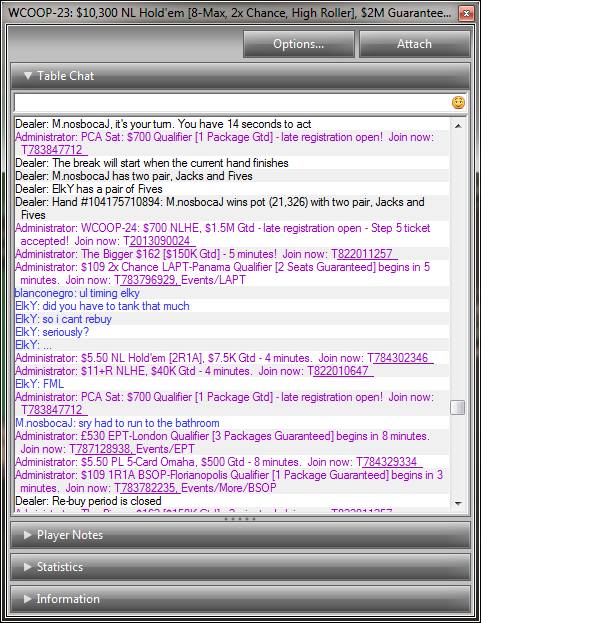Click 'Dealer: Re-buy period is closed' line

(88, 501)
